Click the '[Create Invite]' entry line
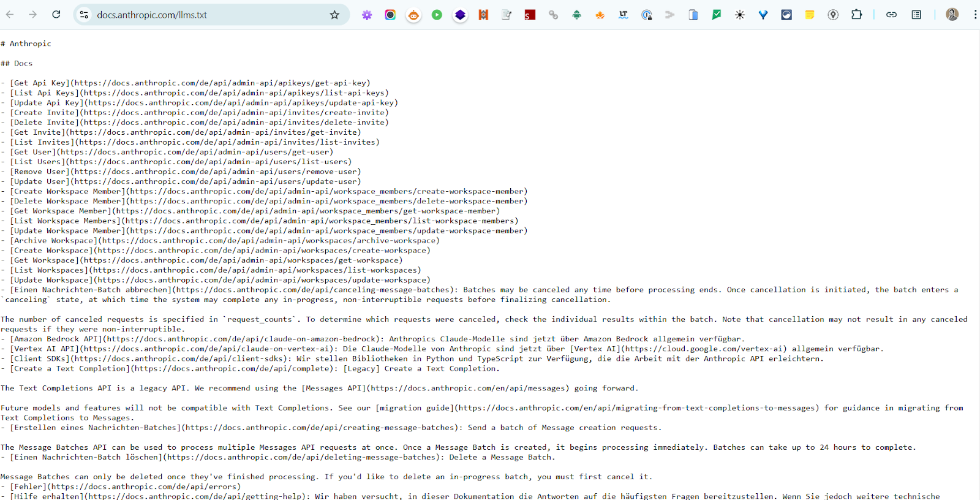The height and width of the screenshot is (500, 980). pyautogui.click(x=195, y=112)
